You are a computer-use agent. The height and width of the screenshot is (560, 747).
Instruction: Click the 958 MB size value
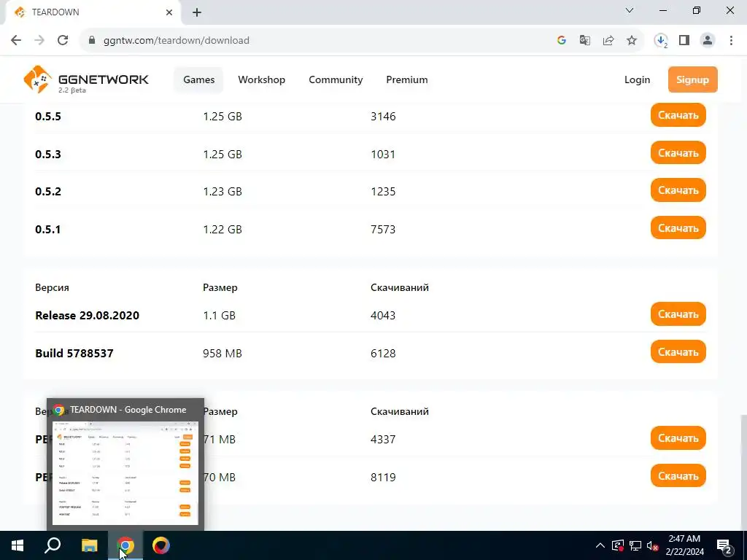[x=222, y=354]
